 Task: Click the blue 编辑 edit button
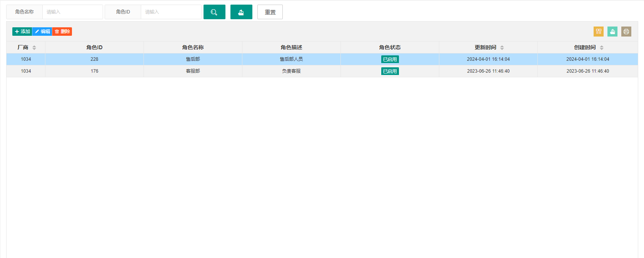point(42,32)
